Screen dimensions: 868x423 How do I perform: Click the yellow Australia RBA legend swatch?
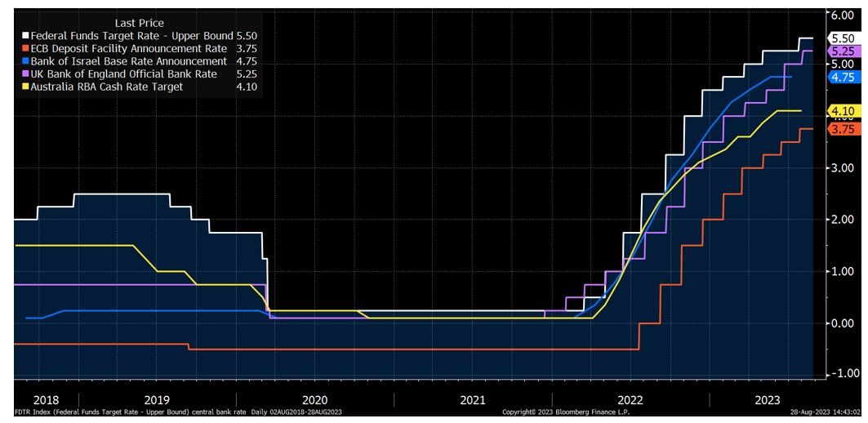click(25, 87)
